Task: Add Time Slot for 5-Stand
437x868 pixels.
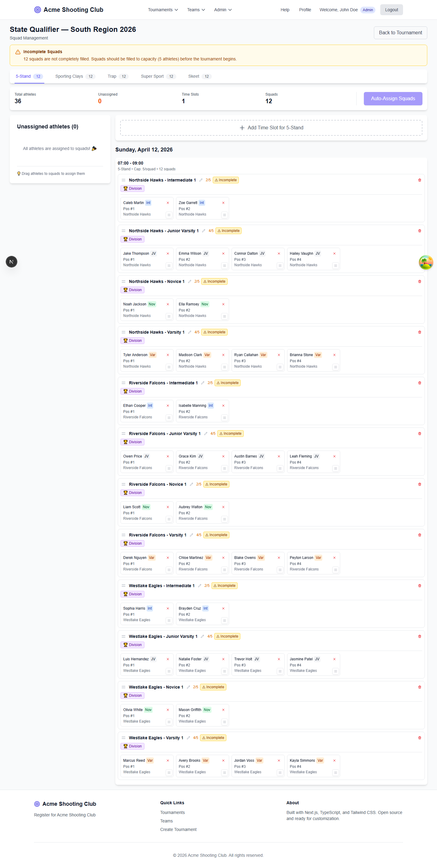Action: point(271,128)
